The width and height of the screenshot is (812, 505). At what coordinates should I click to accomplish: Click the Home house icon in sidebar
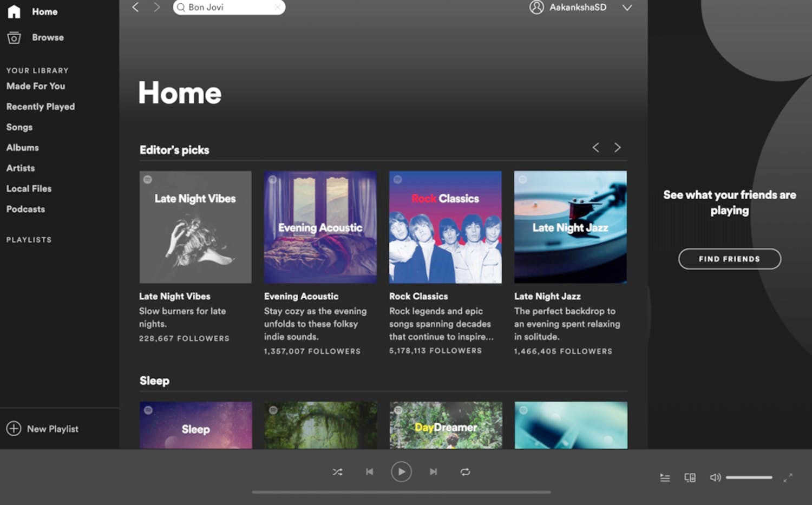pyautogui.click(x=14, y=11)
